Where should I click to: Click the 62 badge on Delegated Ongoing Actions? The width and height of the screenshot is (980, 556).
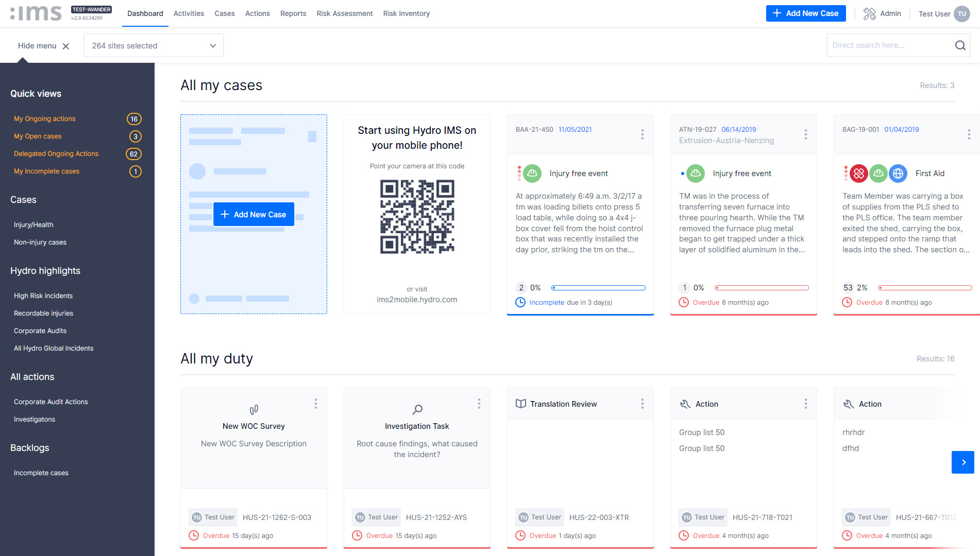133,154
